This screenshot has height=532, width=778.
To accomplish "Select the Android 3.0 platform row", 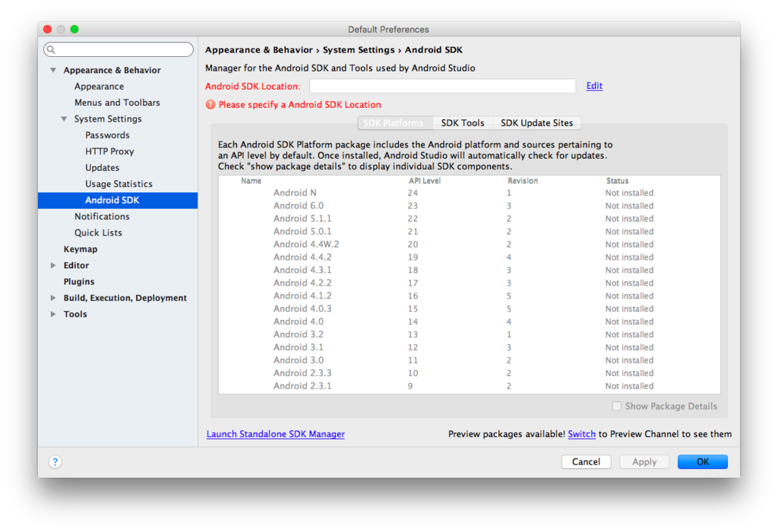I will [470, 360].
